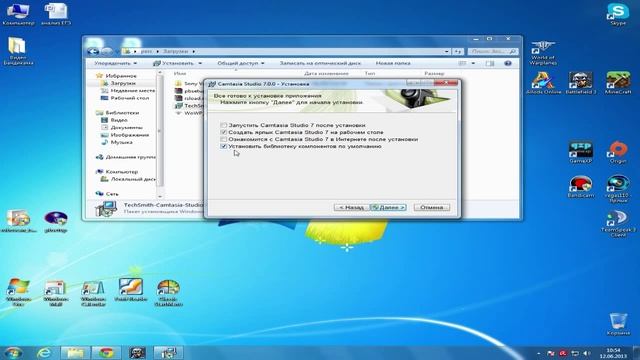
Task: Select 'Музыка' library in navigation pane
Action: (121, 142)
